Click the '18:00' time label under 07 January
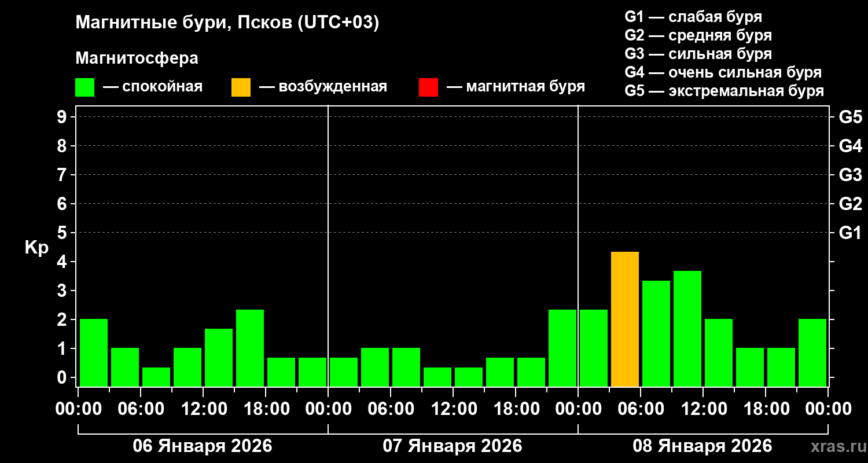This screenshot has height=463, width=868. click(516, 409)
